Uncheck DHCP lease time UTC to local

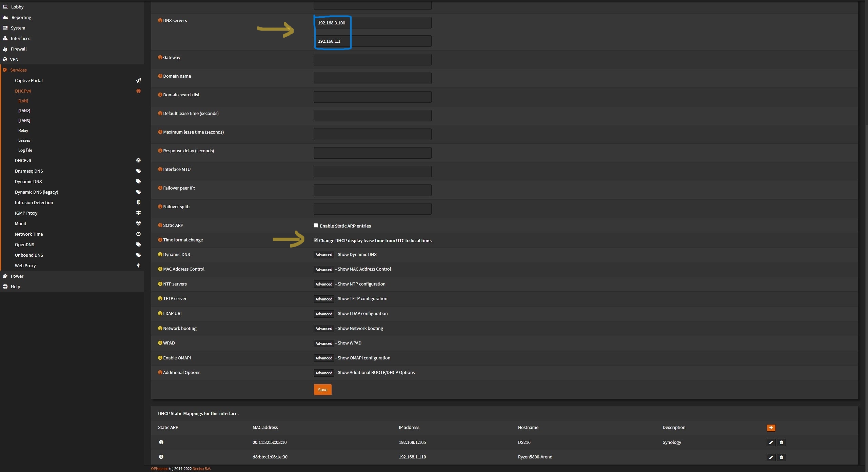pyautogui.click(x=316, y=240)
